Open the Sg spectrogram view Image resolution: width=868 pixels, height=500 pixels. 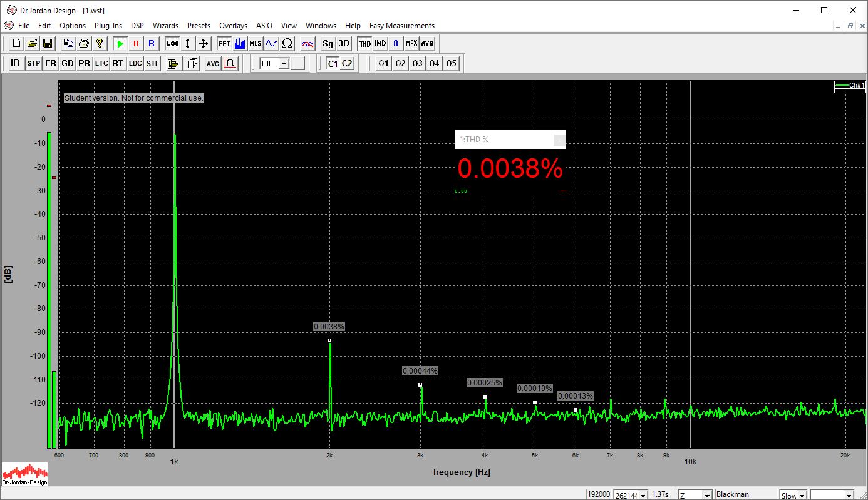point(328,44)
